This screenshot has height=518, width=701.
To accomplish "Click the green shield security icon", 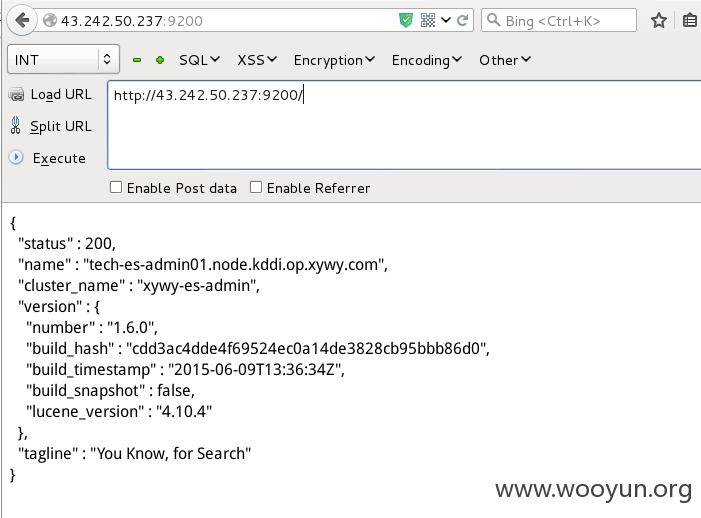I will 406,20.
